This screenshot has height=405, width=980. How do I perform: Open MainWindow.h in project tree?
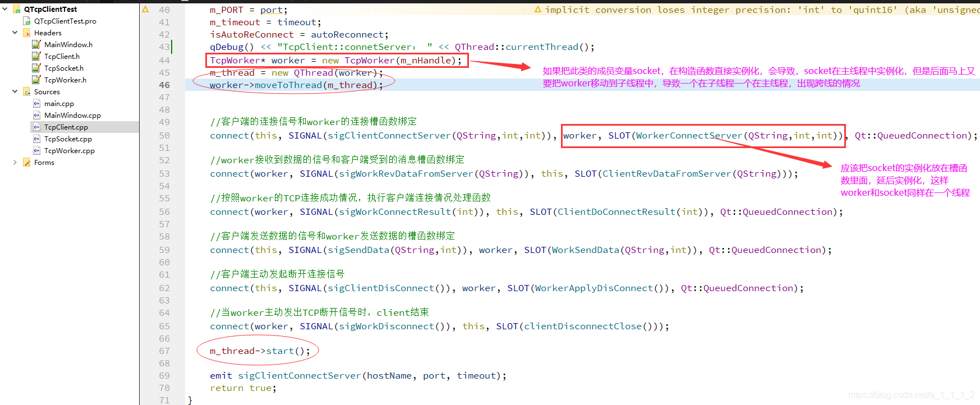click(x=68, y=44)
